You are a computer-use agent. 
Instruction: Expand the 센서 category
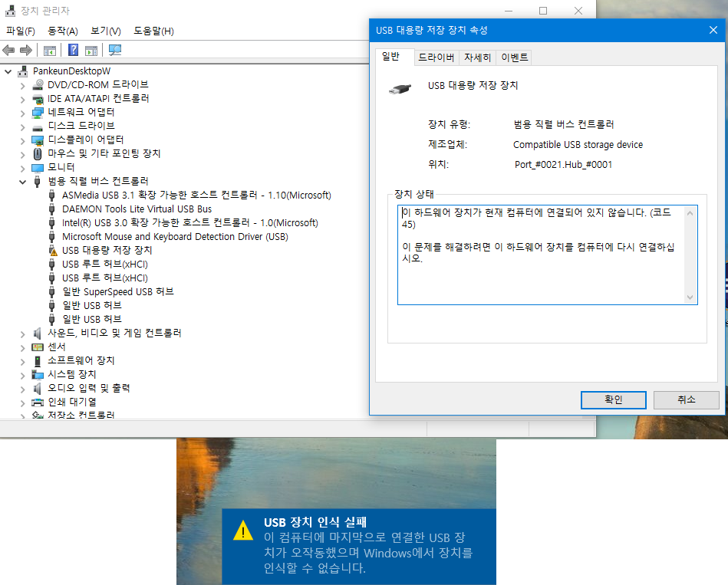point(22,348)
